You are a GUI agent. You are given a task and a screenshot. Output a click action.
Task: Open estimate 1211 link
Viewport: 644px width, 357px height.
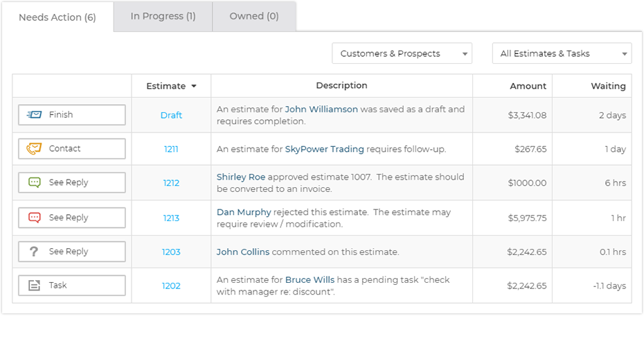tap(171, 149)
